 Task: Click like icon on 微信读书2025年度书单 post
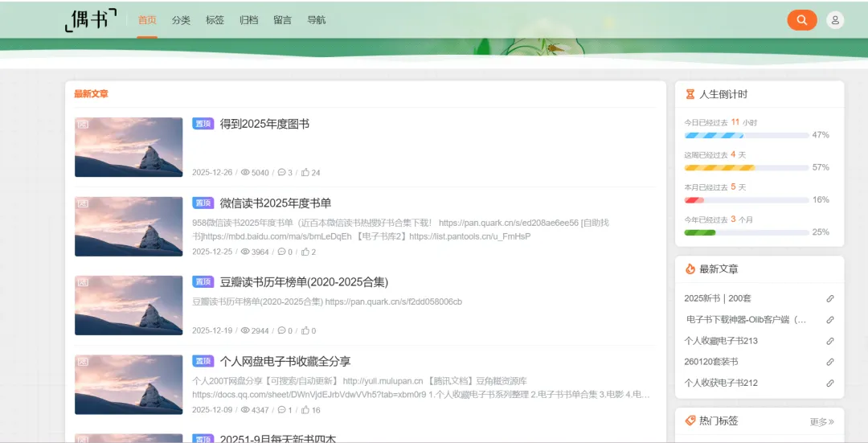coord(305,252)
